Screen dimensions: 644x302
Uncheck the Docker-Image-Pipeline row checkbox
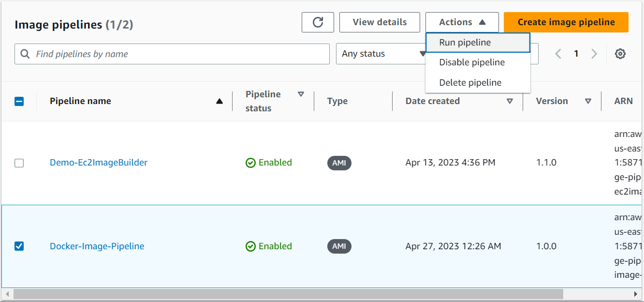19,246
